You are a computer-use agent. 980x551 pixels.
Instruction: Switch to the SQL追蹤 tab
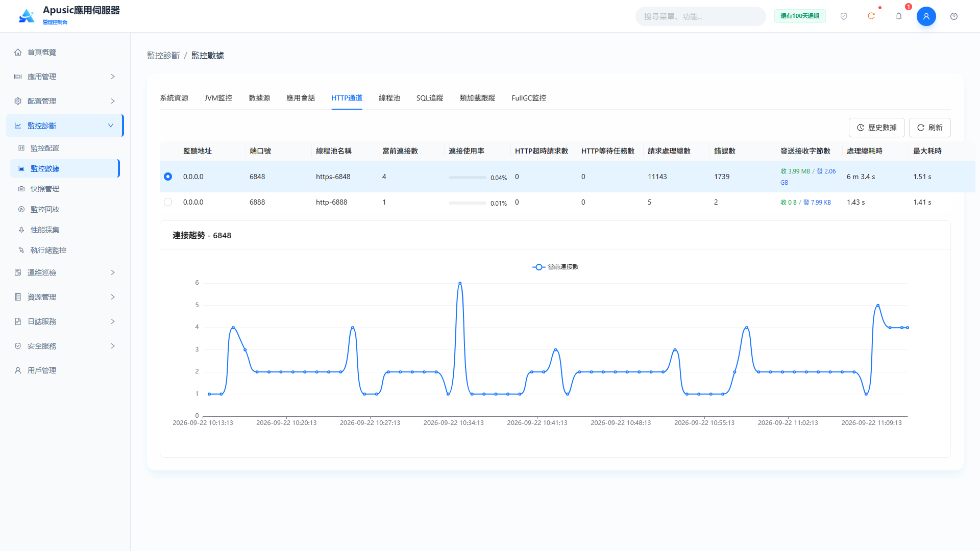(430, 98)
